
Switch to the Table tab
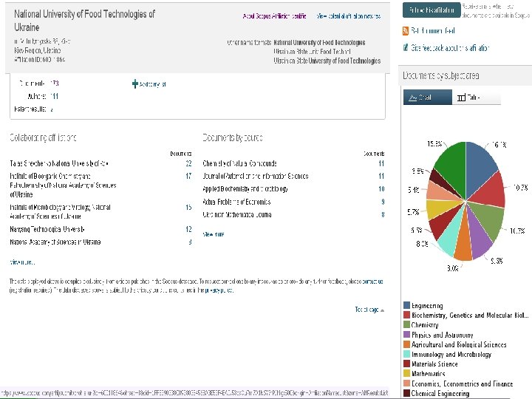[472, 98]
